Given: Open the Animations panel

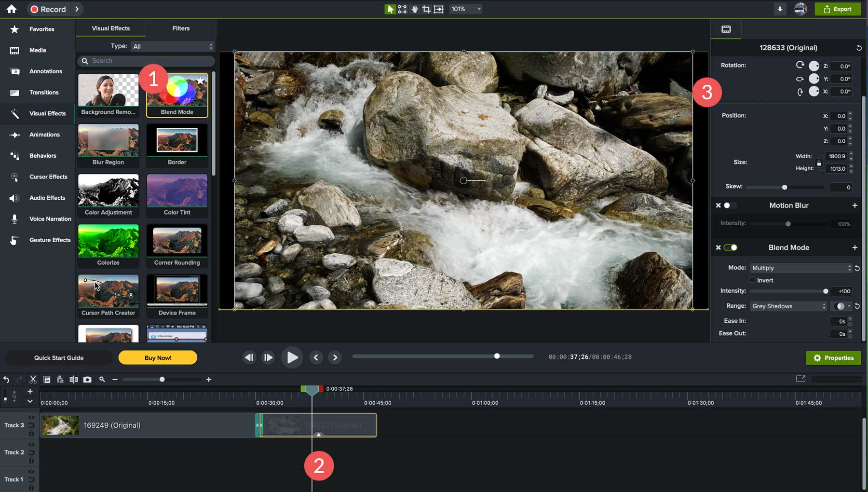Looking at the screenshot, I should pos(45,135).
